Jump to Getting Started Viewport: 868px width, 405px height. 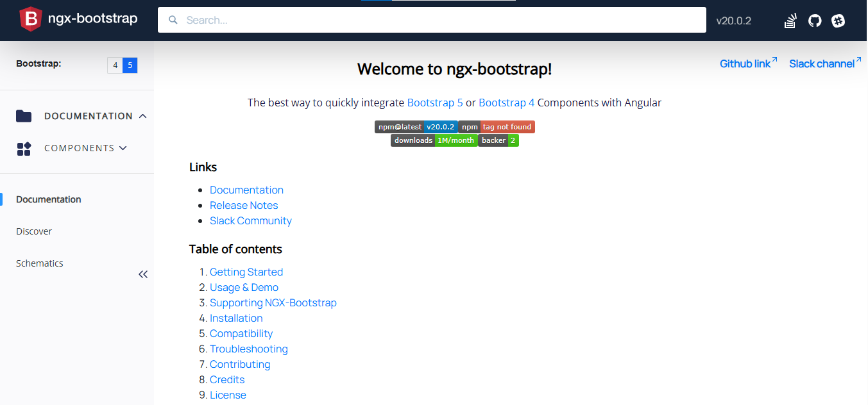[246, 272]
